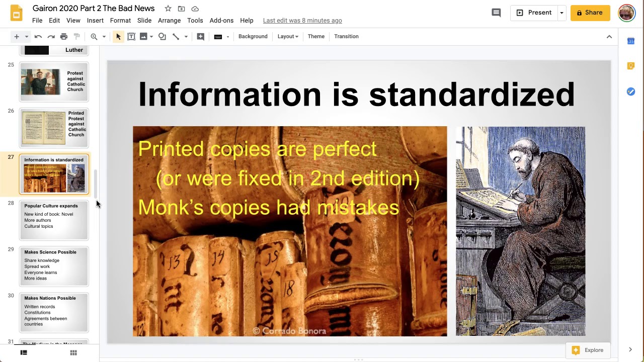644x362 pixels.
Task: Open the 'Last edit was 8 minutes ago' link
Action: pyautogui.click(x=302, y=21)
